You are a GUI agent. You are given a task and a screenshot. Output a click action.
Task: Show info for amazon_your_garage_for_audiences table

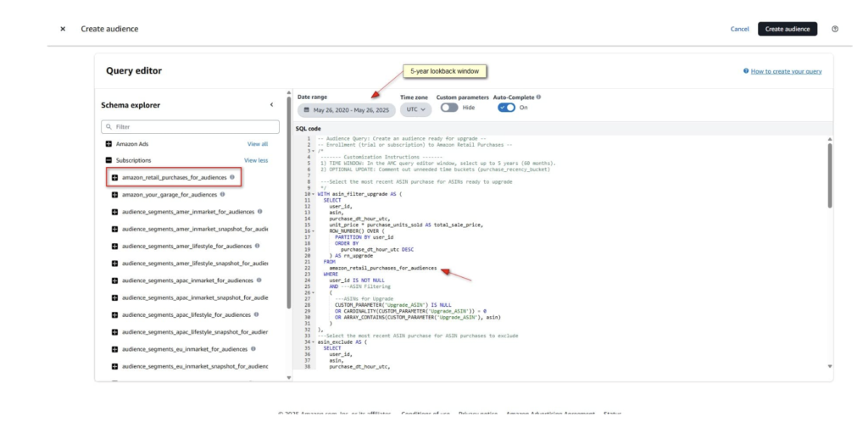(x=222, y=195)
